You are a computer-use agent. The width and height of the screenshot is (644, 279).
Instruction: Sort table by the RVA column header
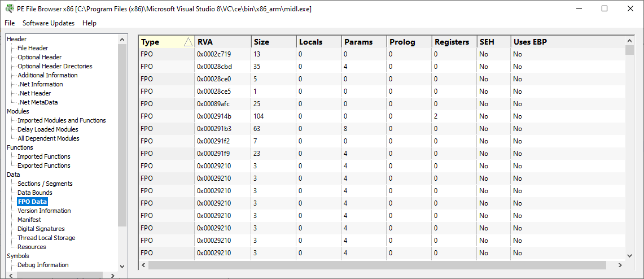(x=222, y=42)
